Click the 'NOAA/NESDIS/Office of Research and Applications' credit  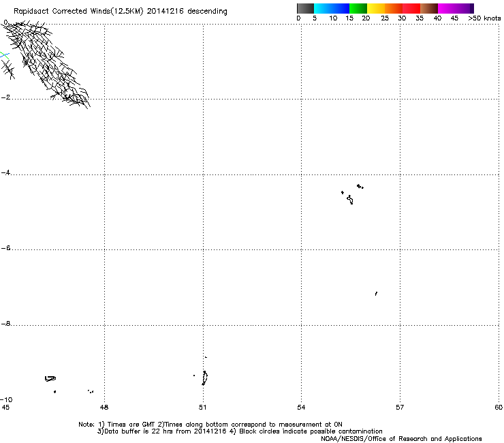point(401,439)
